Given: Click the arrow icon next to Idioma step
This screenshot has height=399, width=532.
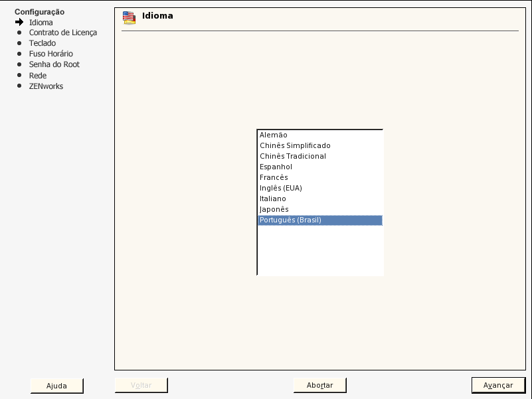Looking at the screenshot, I should [x=19, y=22].
